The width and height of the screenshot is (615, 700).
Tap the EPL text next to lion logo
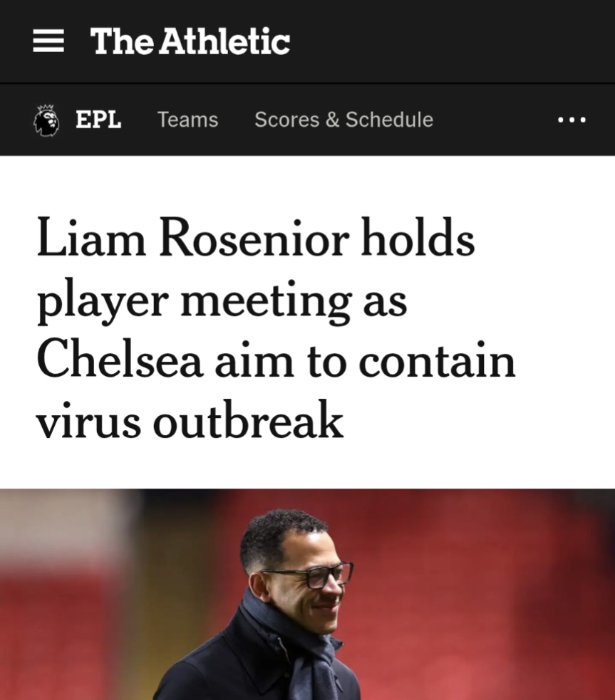pos(98,120)
